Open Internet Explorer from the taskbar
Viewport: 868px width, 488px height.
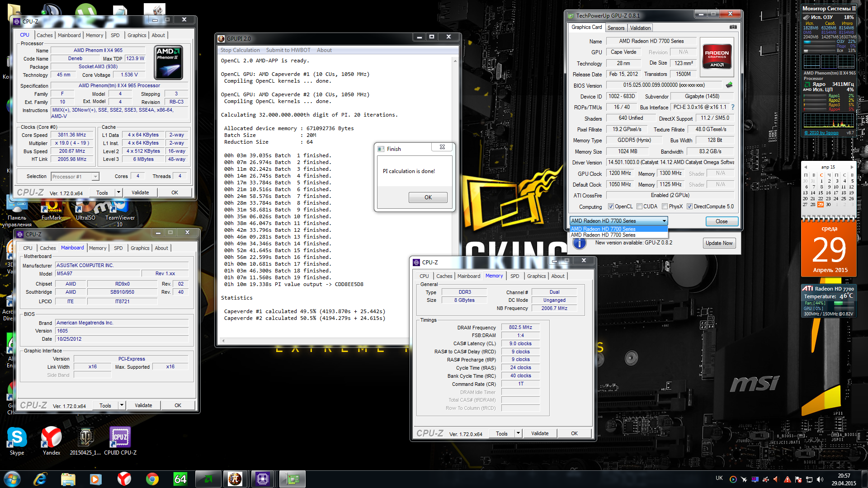pyautogui.click(x=40, y=479)
